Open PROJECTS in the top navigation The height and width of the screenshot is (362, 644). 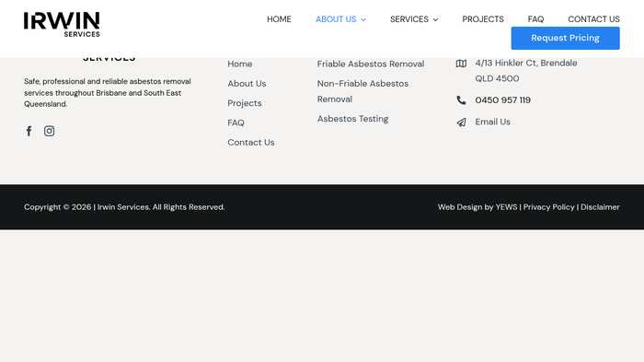point(483,19)
